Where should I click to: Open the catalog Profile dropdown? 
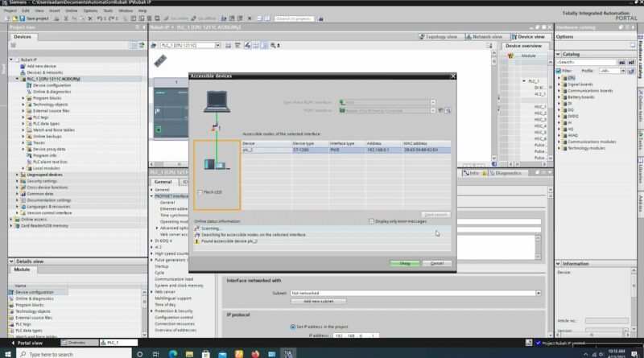point(623,71)
